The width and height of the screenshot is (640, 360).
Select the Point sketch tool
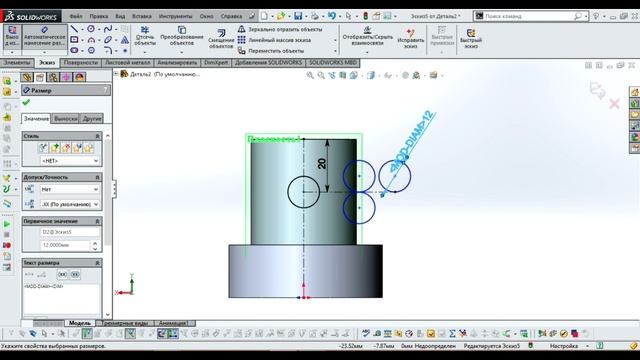click(x=125, y=51)
